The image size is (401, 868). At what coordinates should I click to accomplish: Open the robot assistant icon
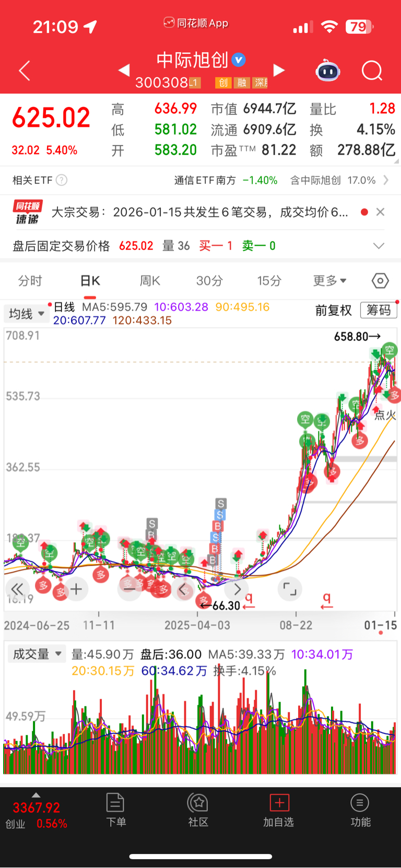point(328,70)
